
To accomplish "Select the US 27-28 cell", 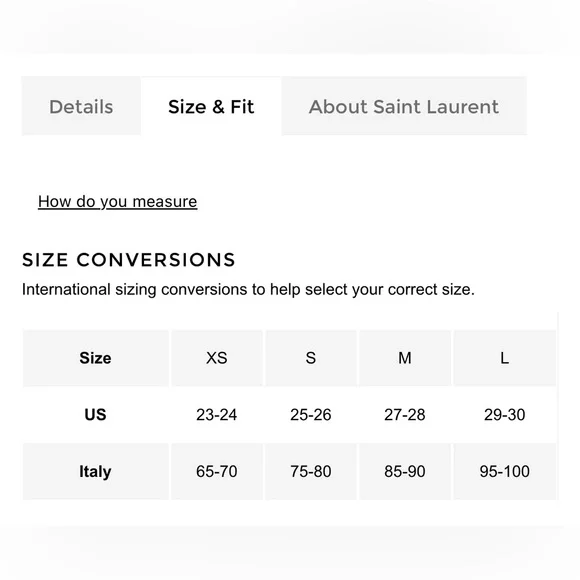I will [405, 415].
